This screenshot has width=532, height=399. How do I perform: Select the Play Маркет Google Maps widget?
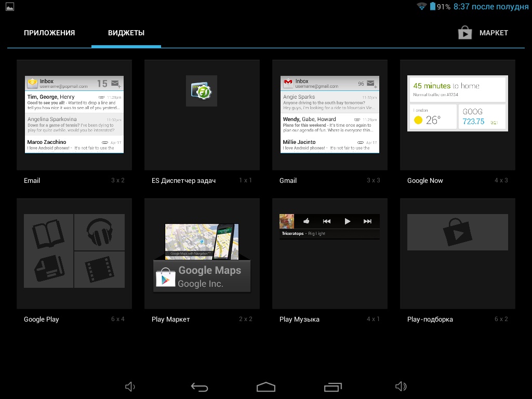[202, 258]
